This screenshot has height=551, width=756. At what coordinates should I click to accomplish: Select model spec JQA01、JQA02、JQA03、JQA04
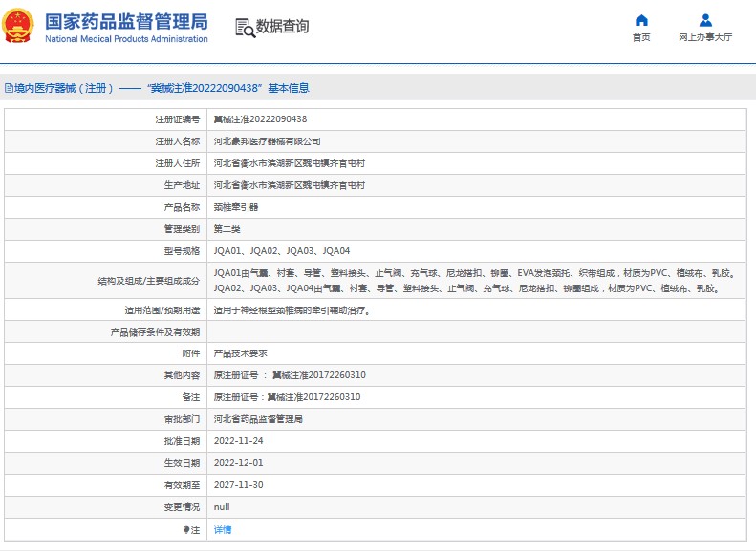point(282,251)
